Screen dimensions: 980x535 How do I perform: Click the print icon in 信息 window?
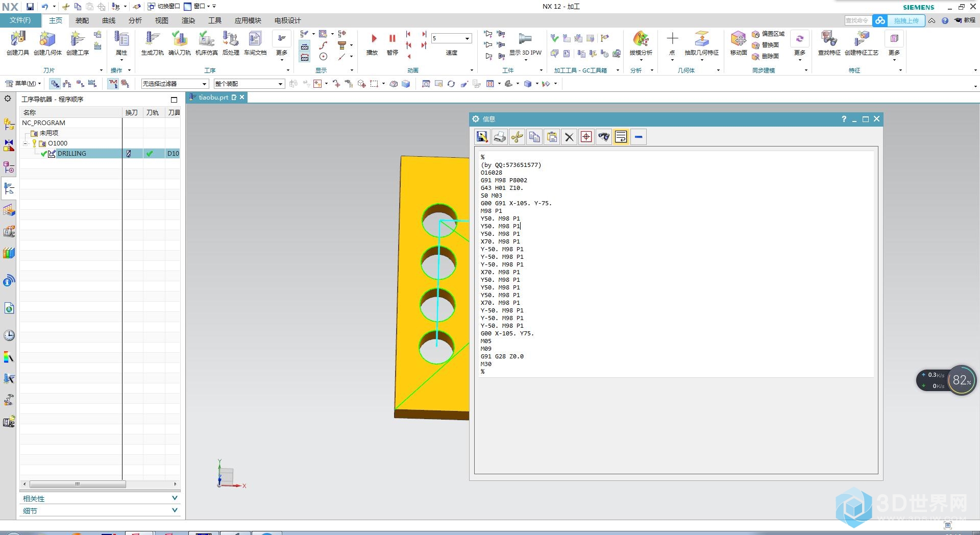tap(500, 137)
